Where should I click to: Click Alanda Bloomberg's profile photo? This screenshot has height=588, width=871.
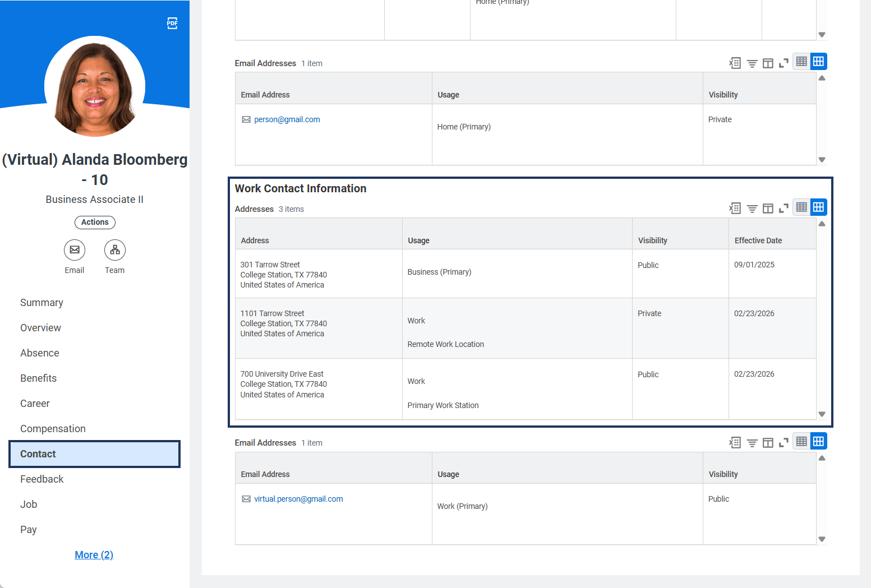tap(95, 86)
